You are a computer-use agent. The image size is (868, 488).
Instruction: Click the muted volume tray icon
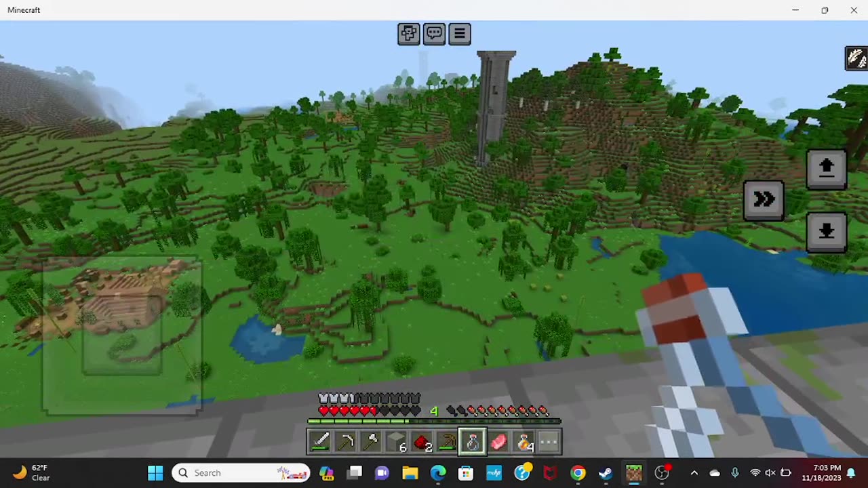coord(770,473)
